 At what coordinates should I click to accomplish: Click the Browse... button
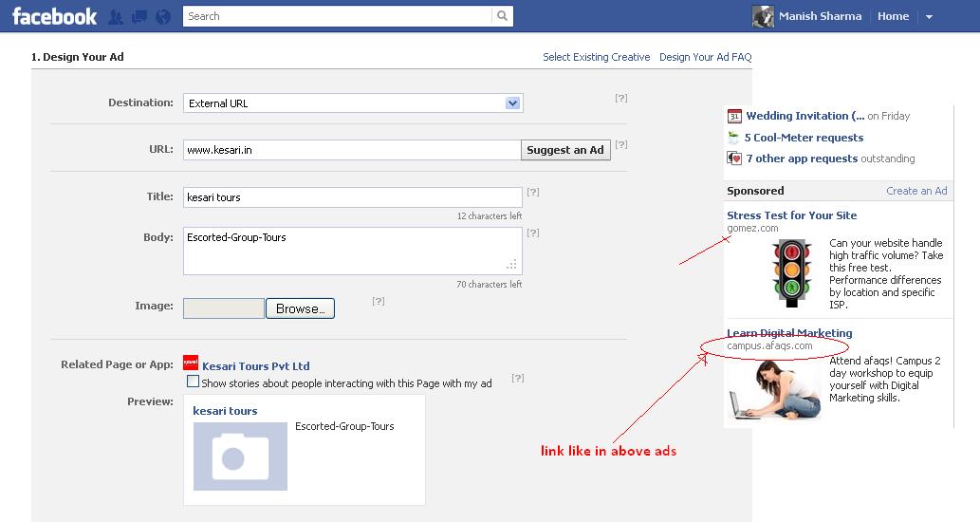tap(300, 308)
